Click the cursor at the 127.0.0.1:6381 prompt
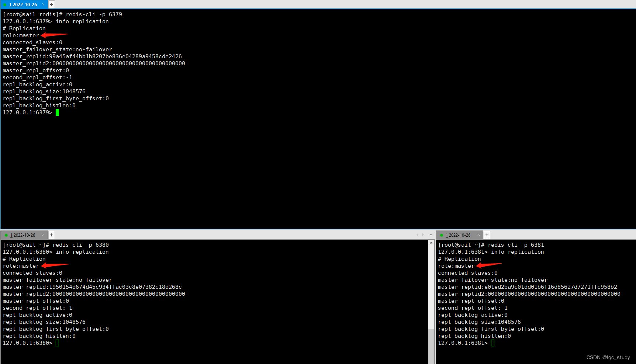 492,343
